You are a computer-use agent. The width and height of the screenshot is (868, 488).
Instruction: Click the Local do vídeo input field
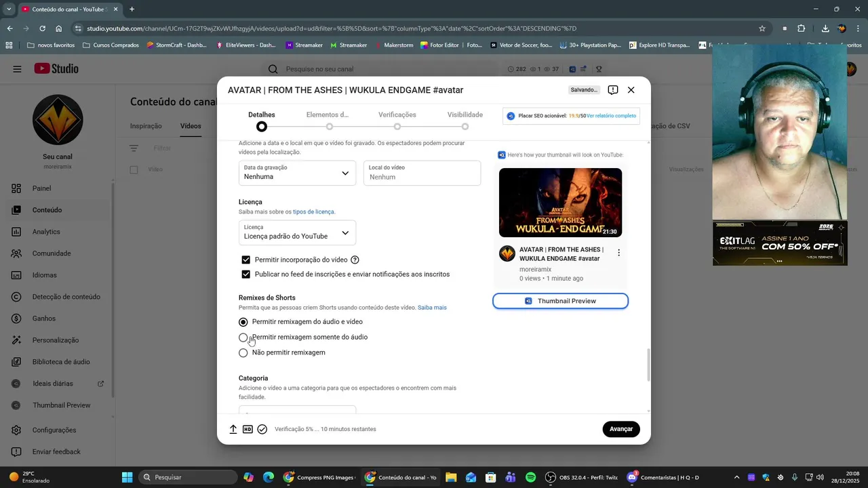click(x=422, y=173)
